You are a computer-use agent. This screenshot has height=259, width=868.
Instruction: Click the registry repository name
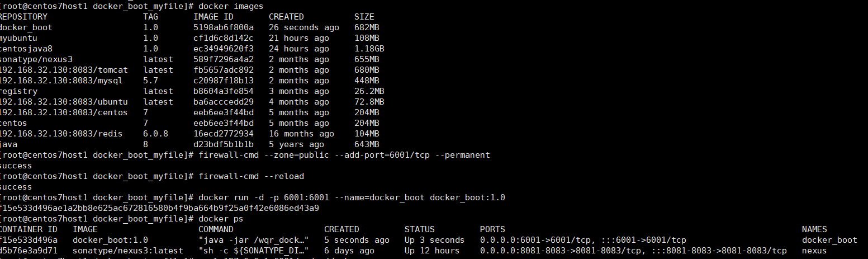19,91
